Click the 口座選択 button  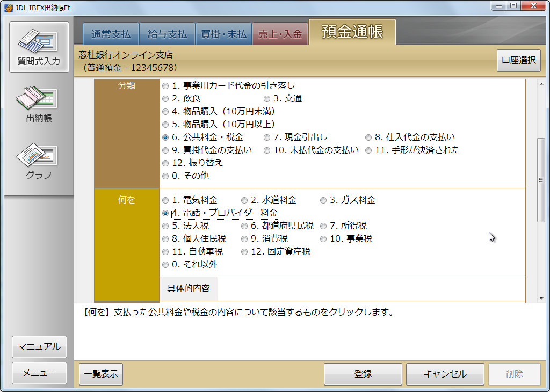tap(518, 60)
